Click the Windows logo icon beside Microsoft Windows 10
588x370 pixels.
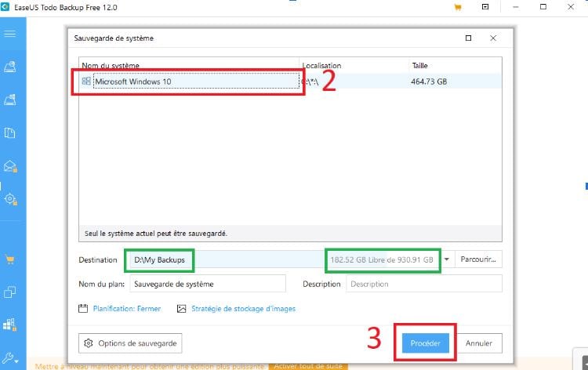click(x=86, y=81)
